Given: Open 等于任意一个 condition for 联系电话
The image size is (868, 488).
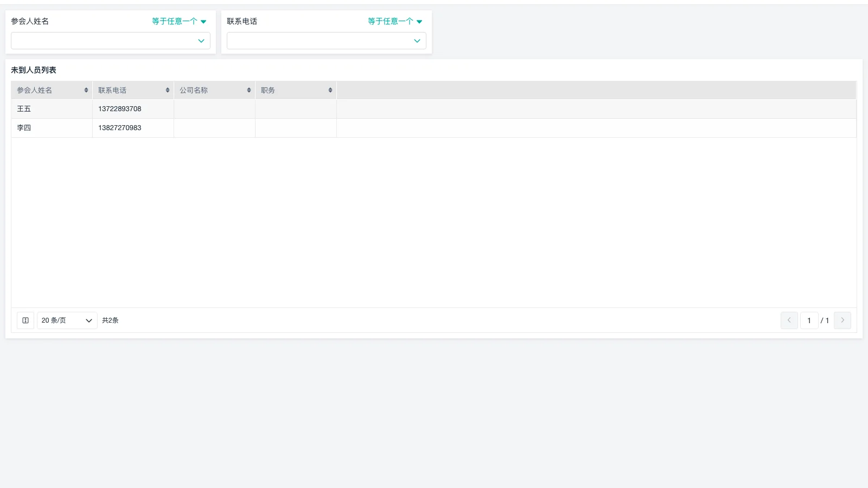Looking at the screenshot, I should [395, 21].
